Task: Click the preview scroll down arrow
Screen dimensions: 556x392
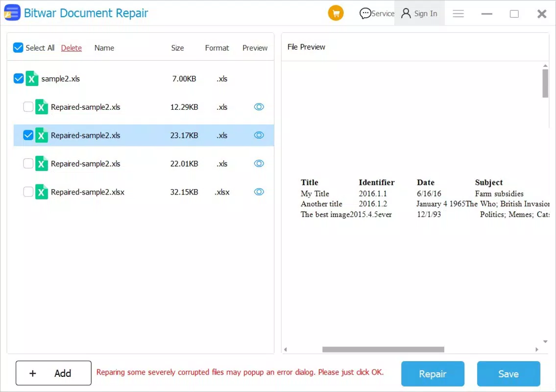Action: coord(545,342)
